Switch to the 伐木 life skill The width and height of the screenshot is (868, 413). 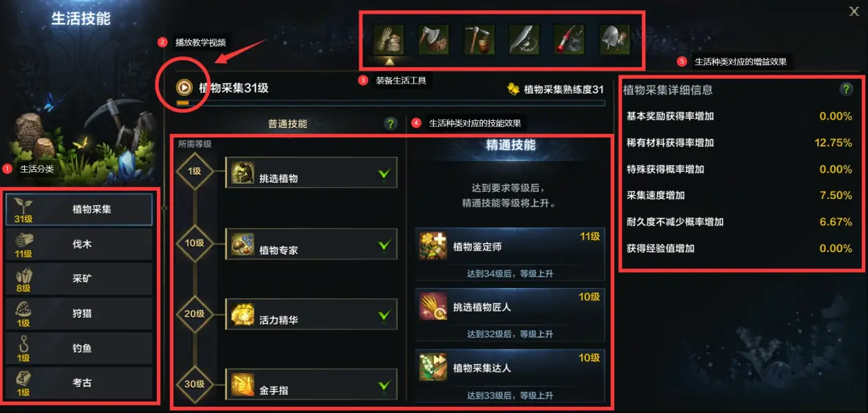[79, 244]
